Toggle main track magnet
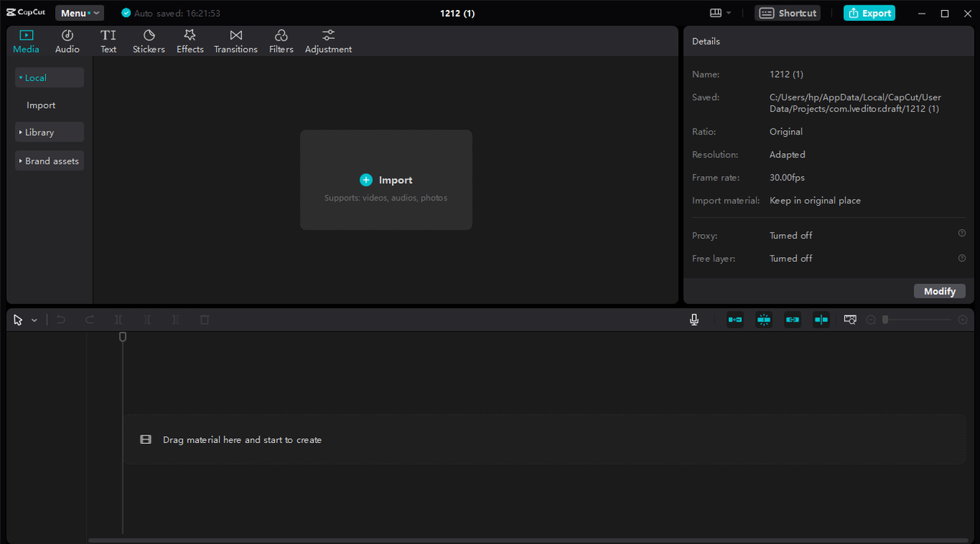Image resolution: width=980 pixels, height=544 pixels. (x=735, y=320)
